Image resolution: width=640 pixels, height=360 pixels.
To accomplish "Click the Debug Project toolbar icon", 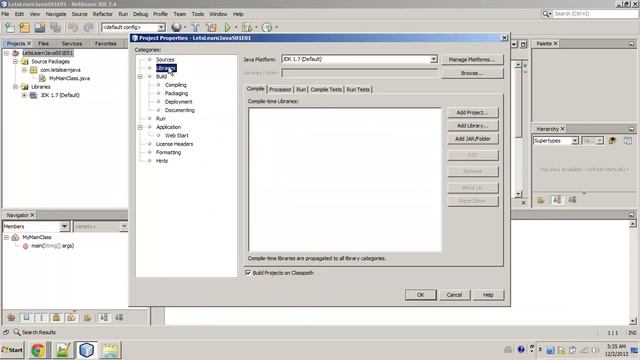I will [x=247, y=27].
